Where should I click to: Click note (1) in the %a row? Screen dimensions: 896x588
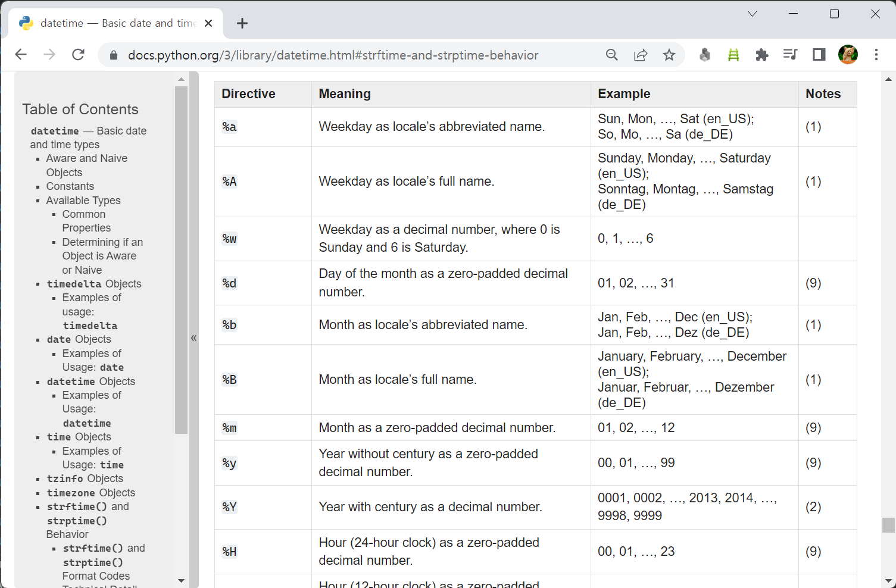click(813, 127)
